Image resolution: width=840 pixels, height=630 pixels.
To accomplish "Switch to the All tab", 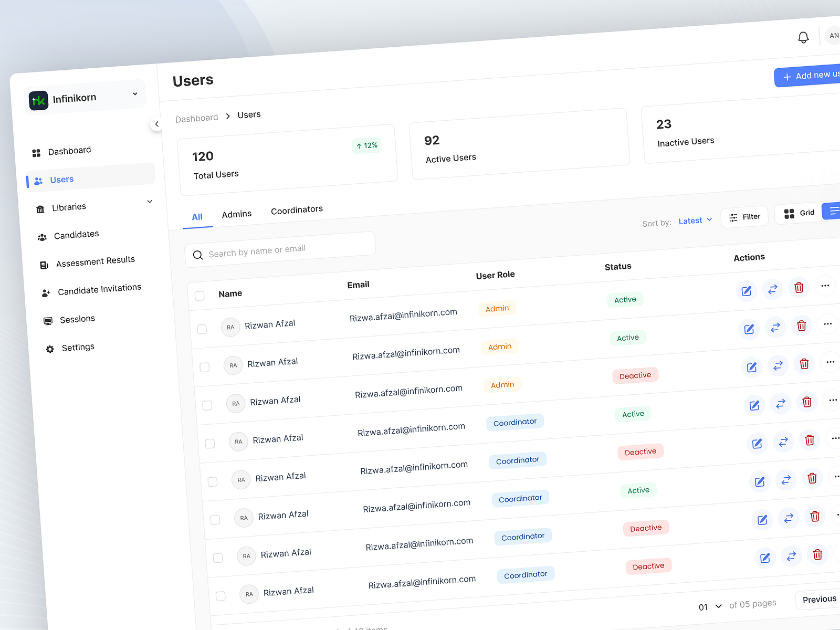I will (197, 217).
